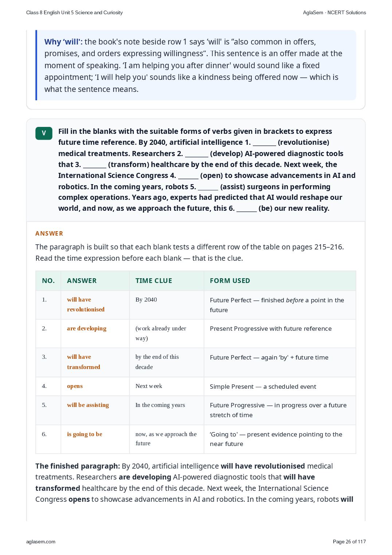Click the 'By 2040' time clue cell
The height and width of the screenshot is (555, 392).
[166, 304]
